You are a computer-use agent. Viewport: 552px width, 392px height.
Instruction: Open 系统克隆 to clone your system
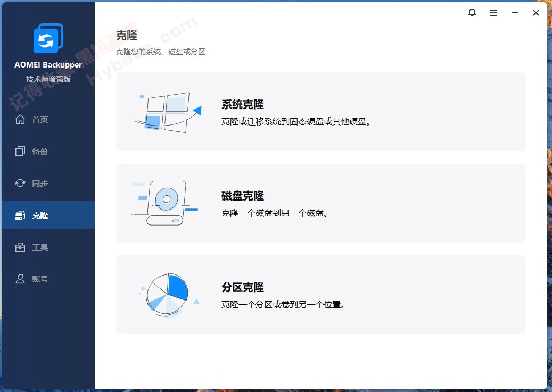(242, 104)
